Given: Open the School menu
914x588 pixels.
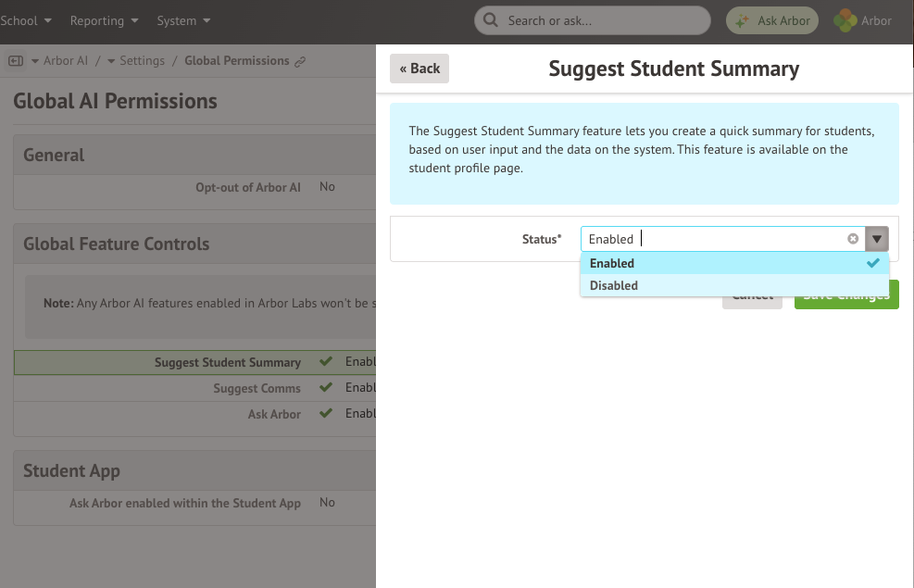Looking at the screenshot, I should click(26, 20).
